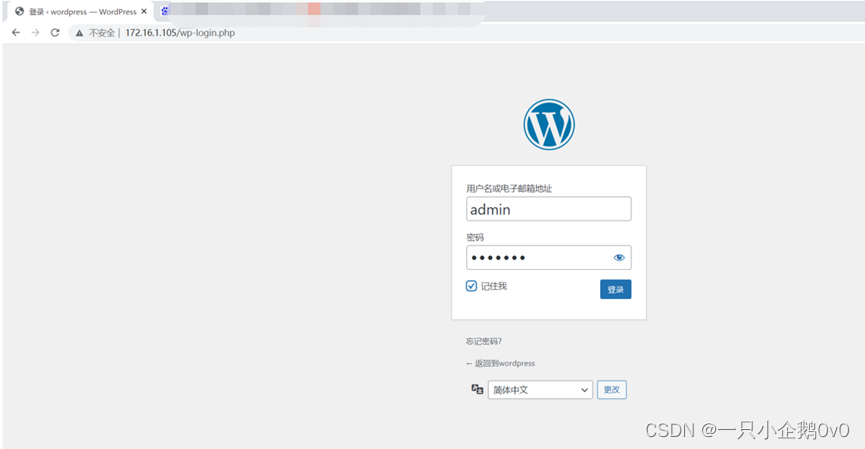Image resolution: width=865 pixels, height=449 pixels.
Task: Follow the 返回到wordpress link
Action: [x=500, y=363]
